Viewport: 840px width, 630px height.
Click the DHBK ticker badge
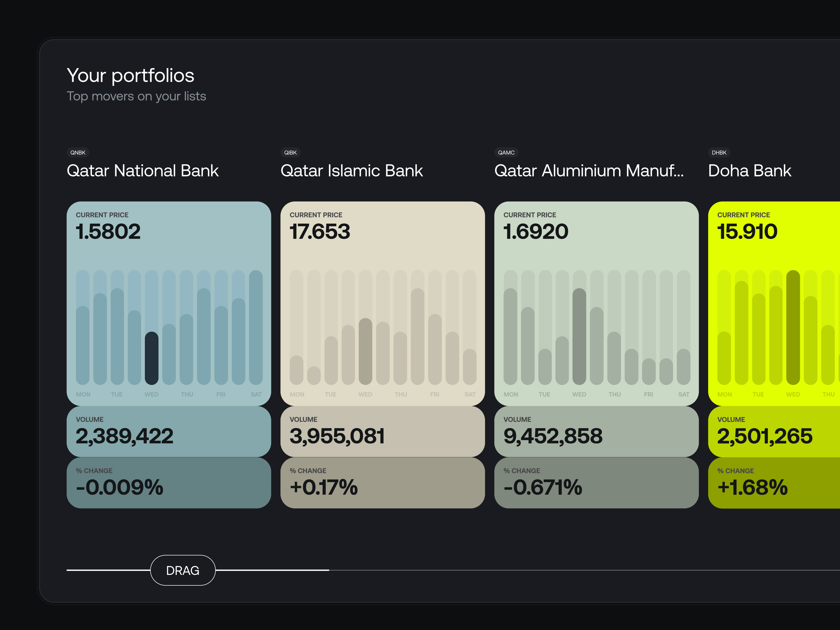point(719,152)
